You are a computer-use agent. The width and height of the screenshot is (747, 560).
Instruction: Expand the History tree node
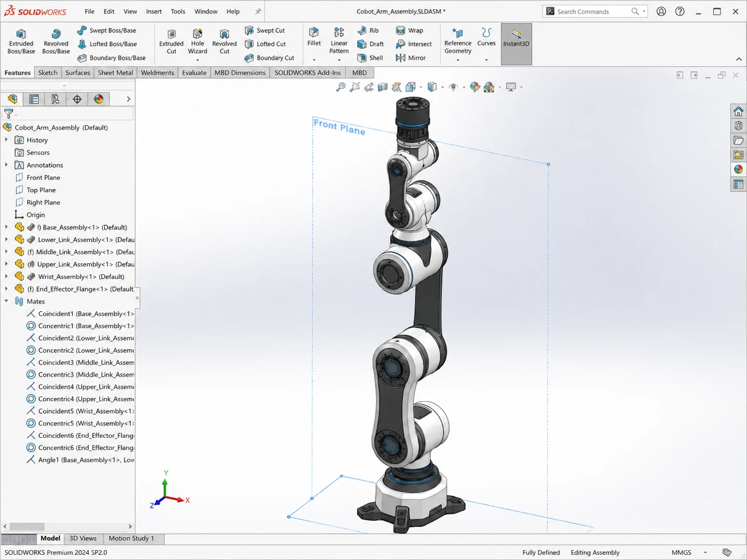tap(6, 140)
